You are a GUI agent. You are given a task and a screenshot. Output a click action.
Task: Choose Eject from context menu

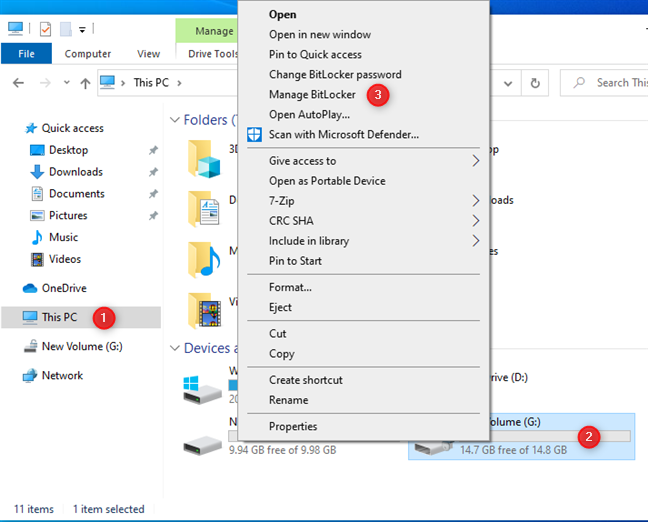[x=280, y=307]
